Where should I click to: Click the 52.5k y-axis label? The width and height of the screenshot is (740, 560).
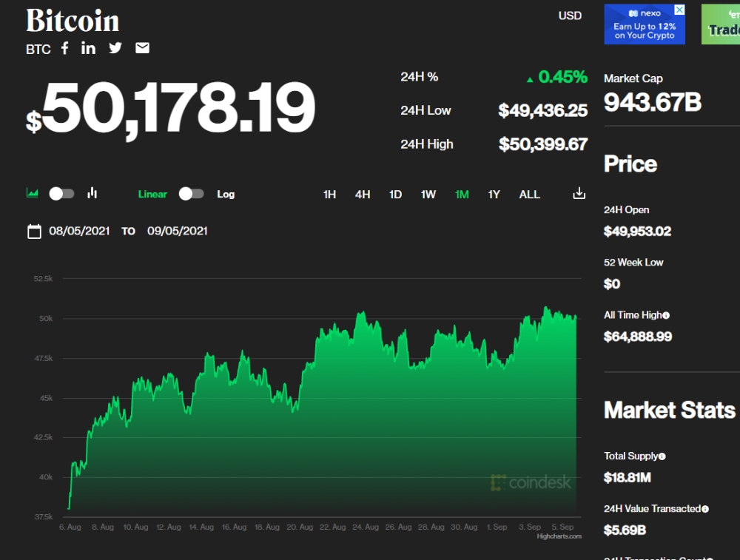[x=44, y=280]
